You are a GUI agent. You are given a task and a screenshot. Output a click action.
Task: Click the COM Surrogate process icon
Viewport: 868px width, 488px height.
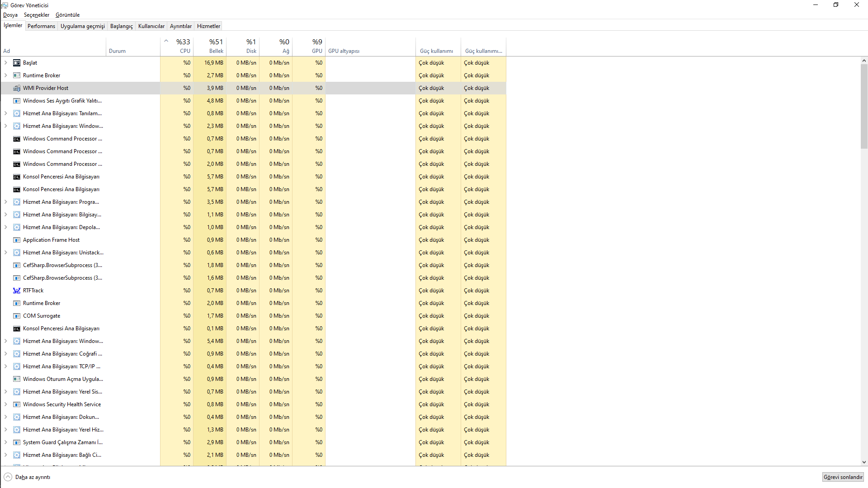(17, 316)
